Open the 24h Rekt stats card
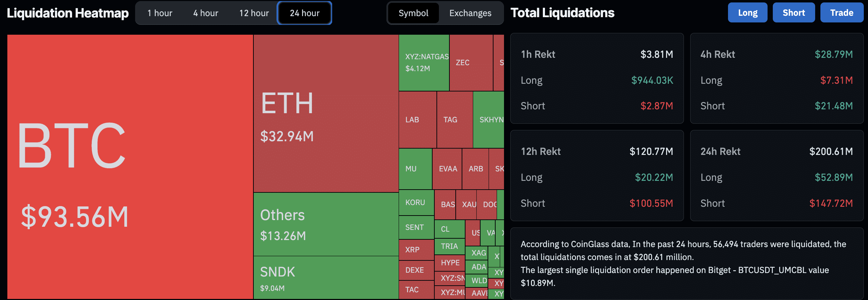This screenshot has width=868, height=300. [x=777, y=176]
